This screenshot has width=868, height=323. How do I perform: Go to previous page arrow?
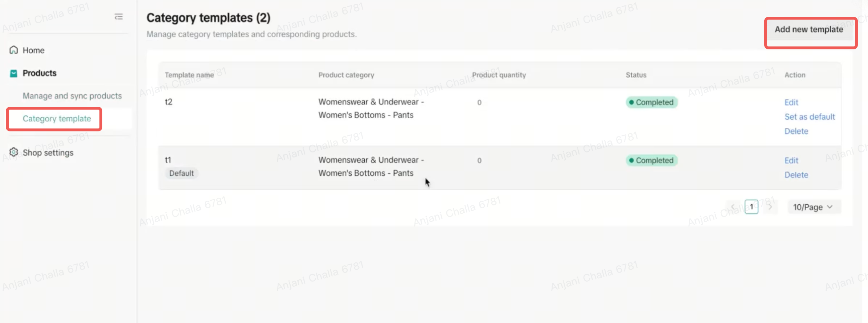733,207
